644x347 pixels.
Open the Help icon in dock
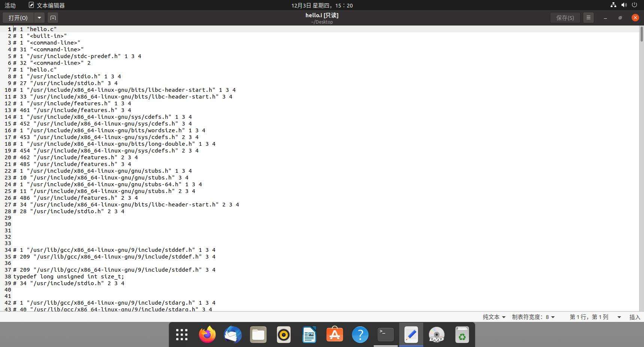(360, 335)
